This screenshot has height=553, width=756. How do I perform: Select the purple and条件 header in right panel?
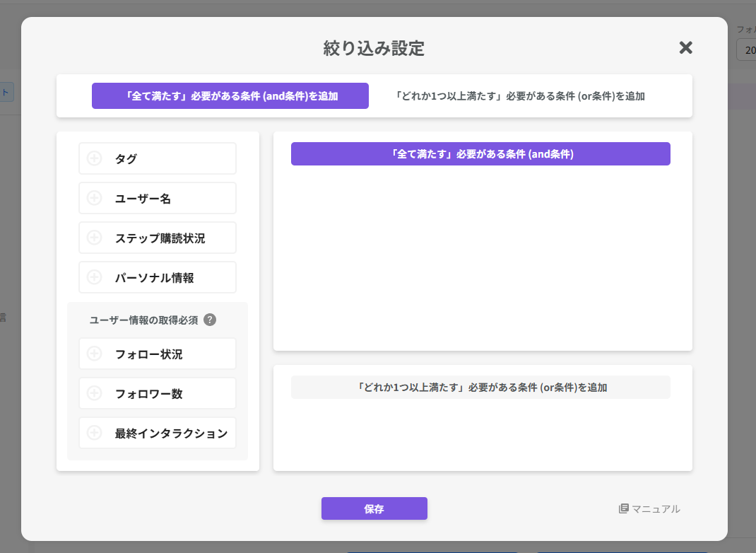tap(480, 154)
